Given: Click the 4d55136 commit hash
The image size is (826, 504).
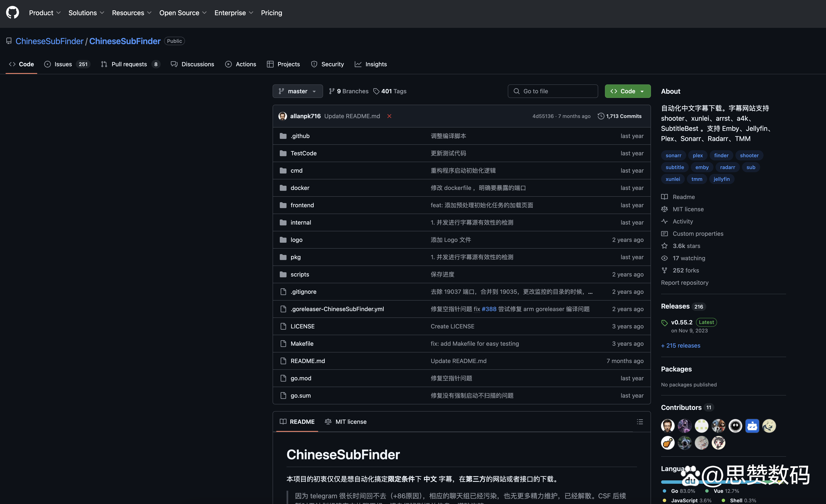Looking at the screenshot, I should [x=543, y=116].
